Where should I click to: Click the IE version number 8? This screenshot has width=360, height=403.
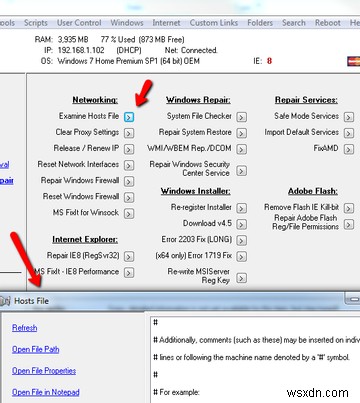coord(269,61)
